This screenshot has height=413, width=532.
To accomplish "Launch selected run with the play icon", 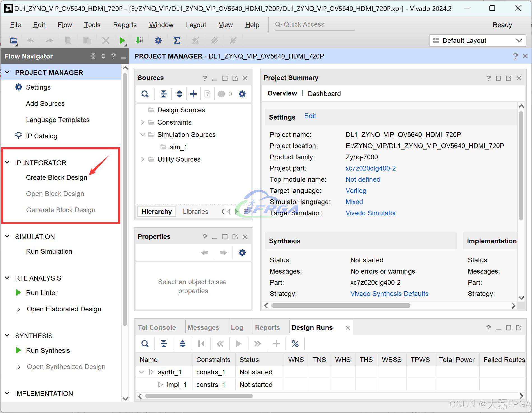I will [x=239, y=344].
